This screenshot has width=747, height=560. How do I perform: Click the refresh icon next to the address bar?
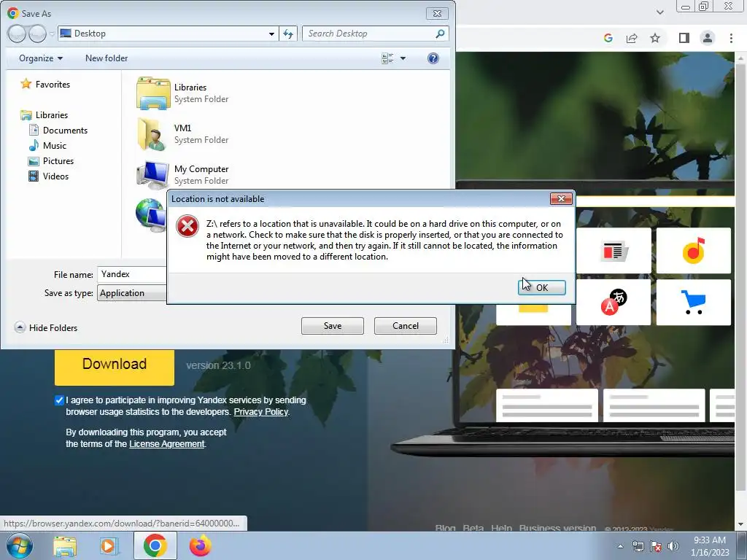pyautogui.click(x=288, y=34)
